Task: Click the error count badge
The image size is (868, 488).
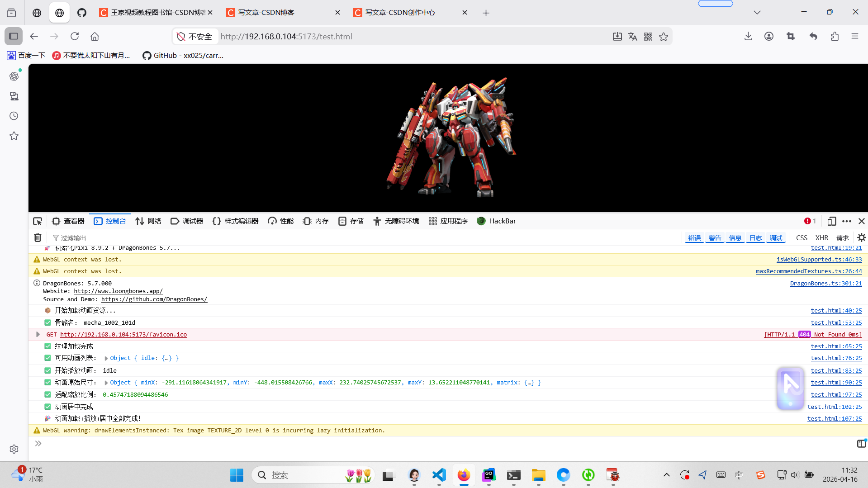Action: pyautogui.click(x=810, y=221)
